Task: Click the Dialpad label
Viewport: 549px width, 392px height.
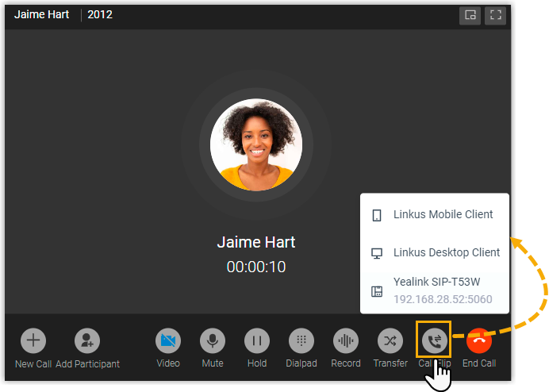Action: [301, 363]
